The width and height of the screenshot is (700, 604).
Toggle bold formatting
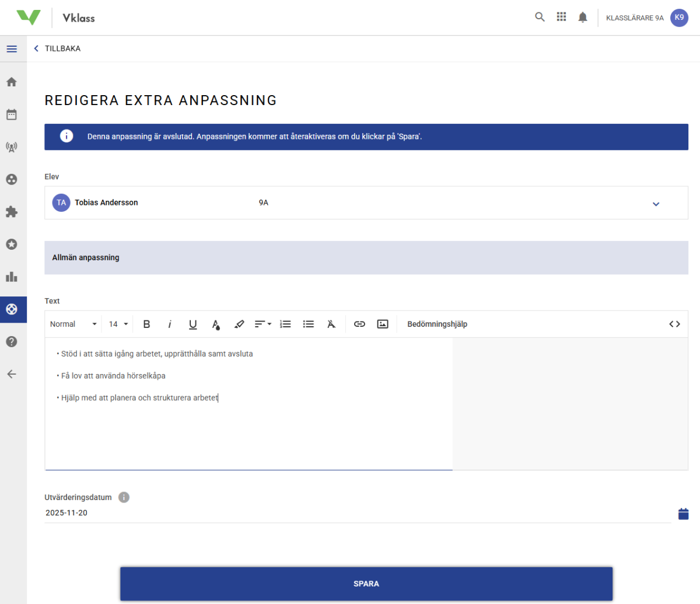click(x=146, y=324)
